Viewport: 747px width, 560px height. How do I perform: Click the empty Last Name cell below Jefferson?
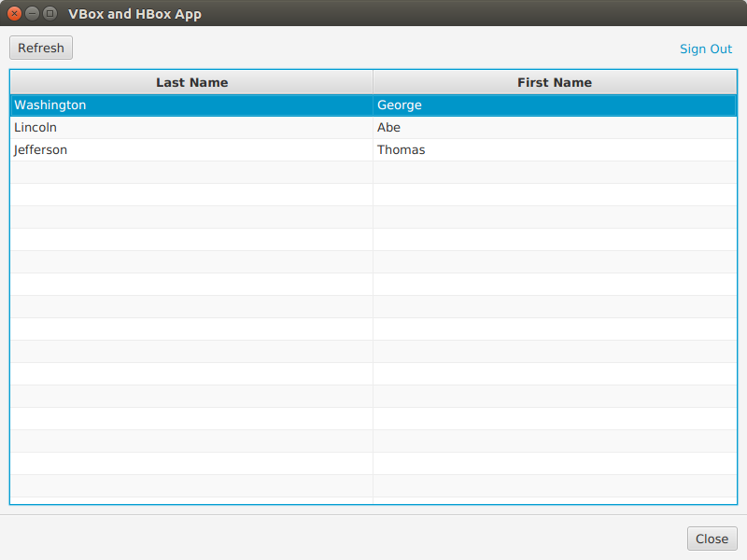coord(191,173)
